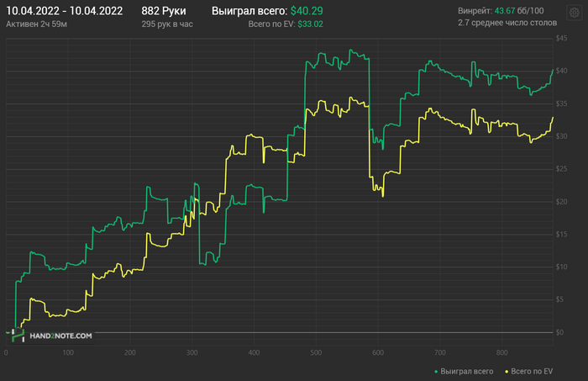Click the '882 Руки' hands count
The image size is (588, 381).
164,11
